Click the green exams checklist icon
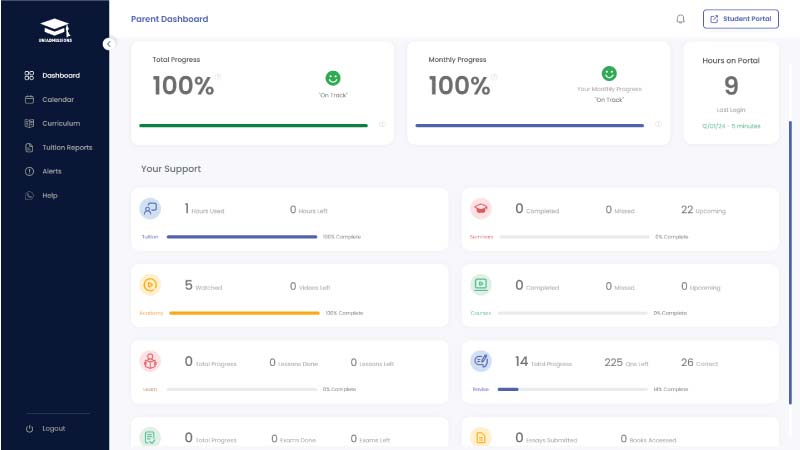 [150, 437]
